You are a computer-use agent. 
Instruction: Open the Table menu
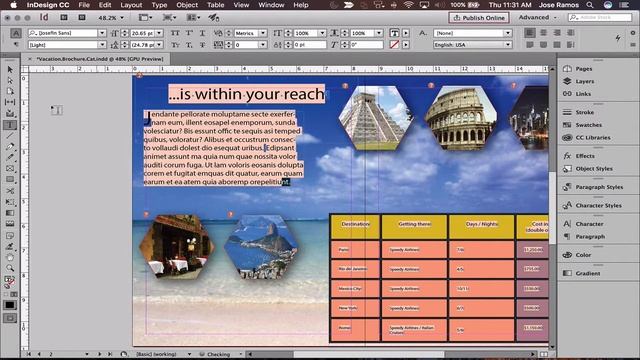[215, 5]
